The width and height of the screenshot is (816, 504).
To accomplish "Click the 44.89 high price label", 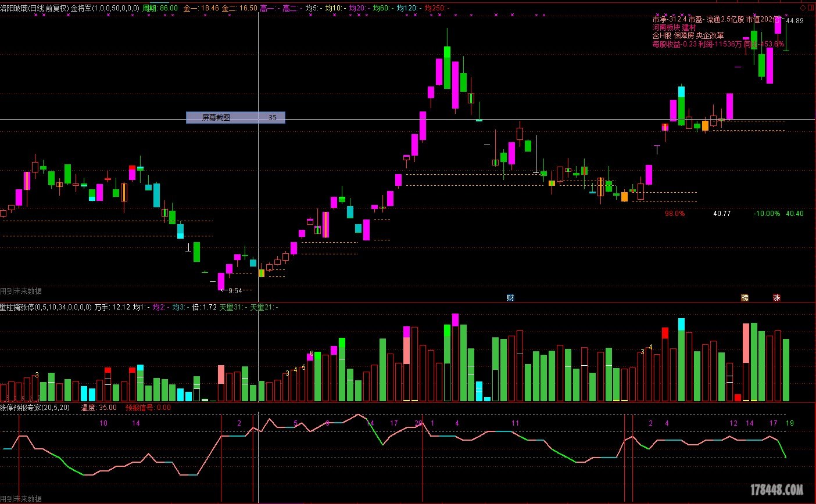I will tap(795, 21).
